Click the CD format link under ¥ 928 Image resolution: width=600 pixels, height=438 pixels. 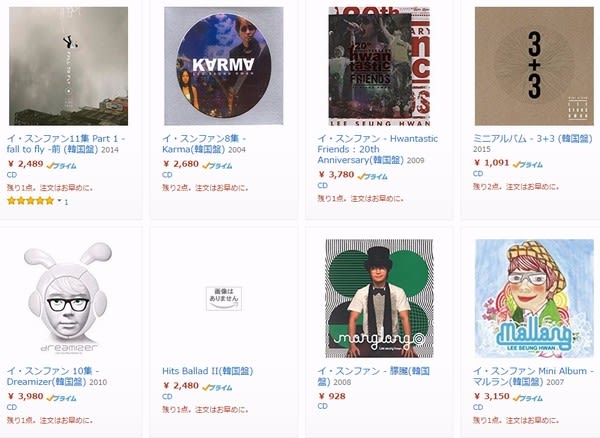[x=323, y=406]
